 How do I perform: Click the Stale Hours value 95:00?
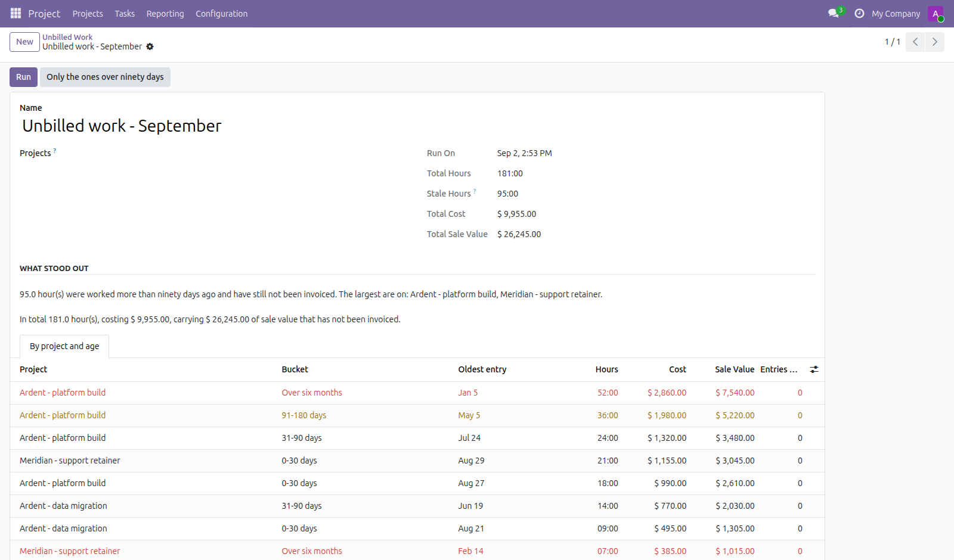coord(507,194)
